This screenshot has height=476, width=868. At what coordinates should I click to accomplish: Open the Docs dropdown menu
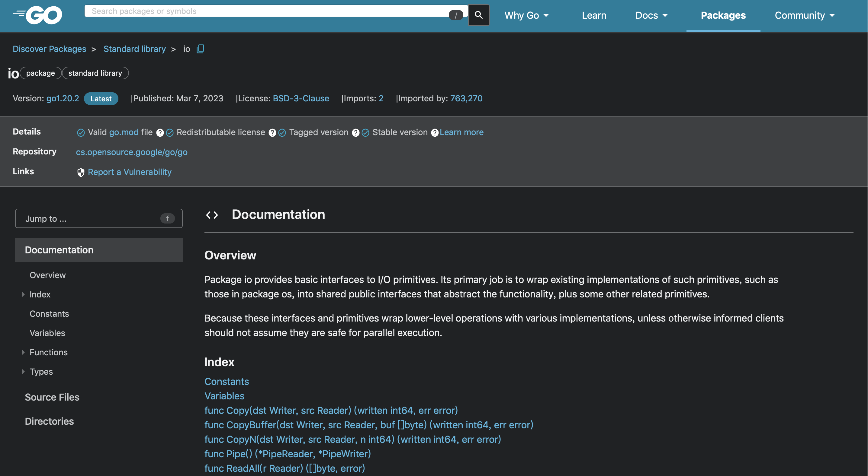coord(651,15)
